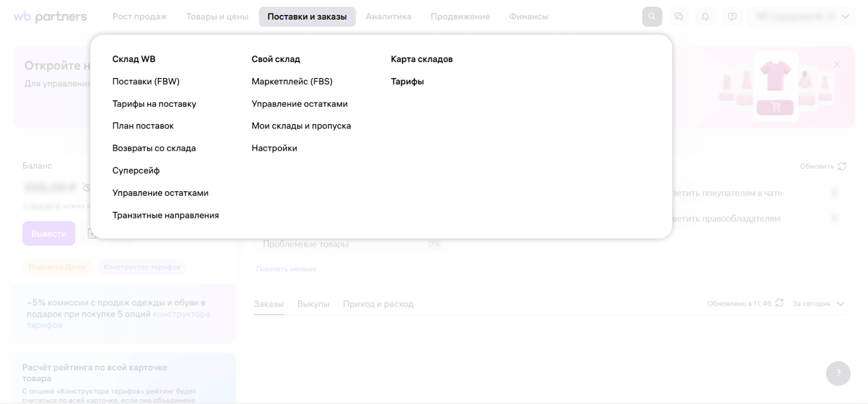
Task: Close the promo banner with the X
Action: coord(837,64)
